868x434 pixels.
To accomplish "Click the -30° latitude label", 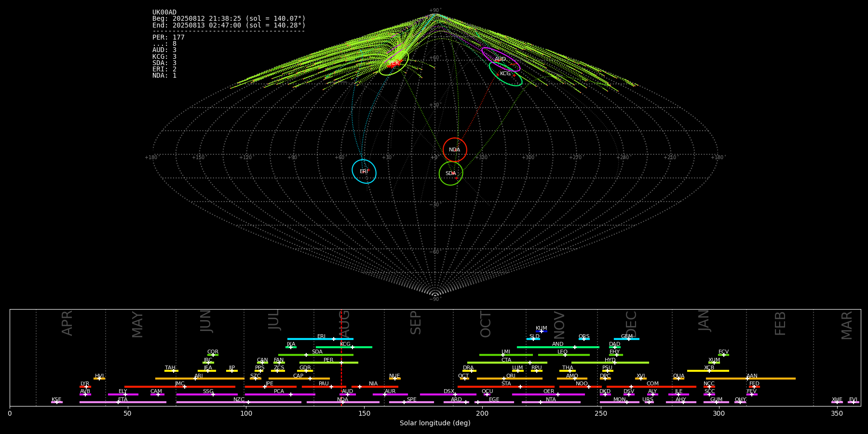I will tap(435, 205).
